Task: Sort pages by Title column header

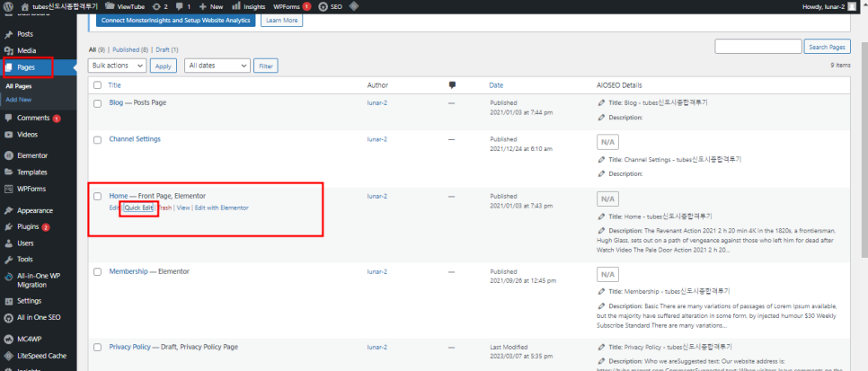Action: click(x=115, y=85)
